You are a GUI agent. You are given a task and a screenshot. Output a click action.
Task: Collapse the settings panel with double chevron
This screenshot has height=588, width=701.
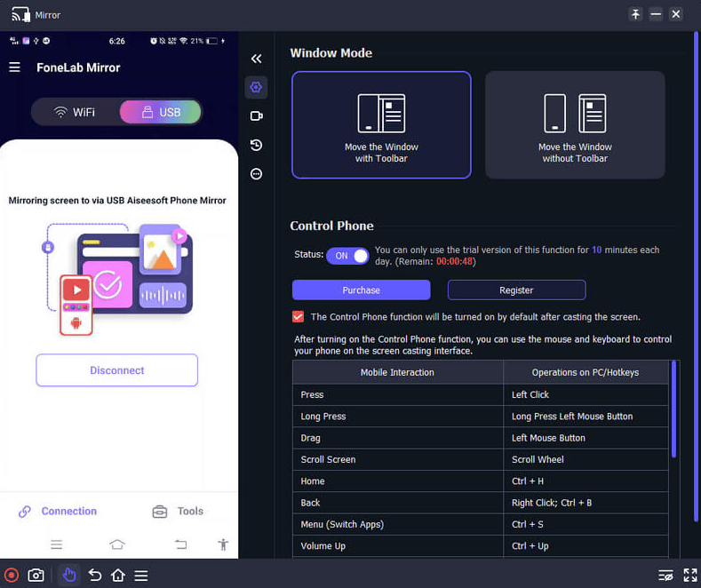click(256, 59)
